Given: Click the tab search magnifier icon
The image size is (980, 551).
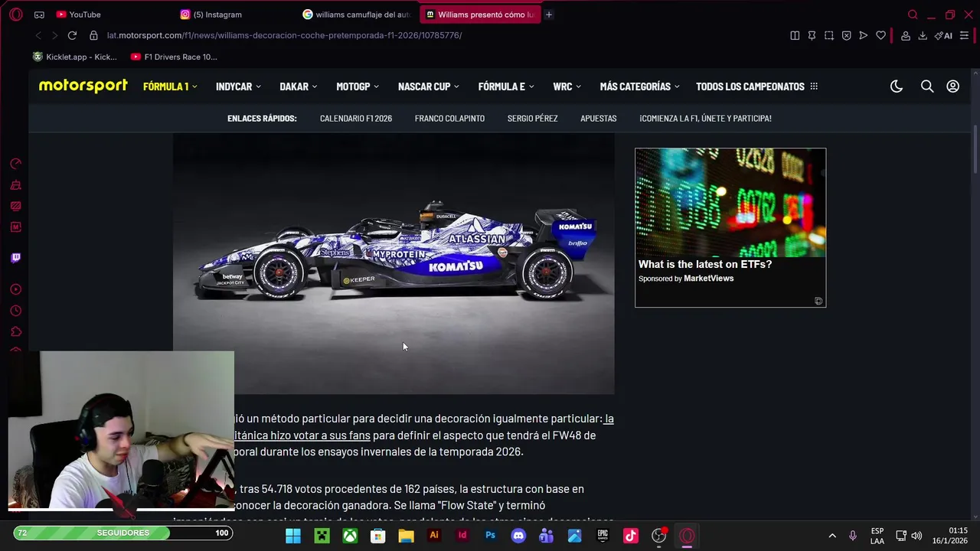Looking at the screenshot, I should tap(913, 15).
